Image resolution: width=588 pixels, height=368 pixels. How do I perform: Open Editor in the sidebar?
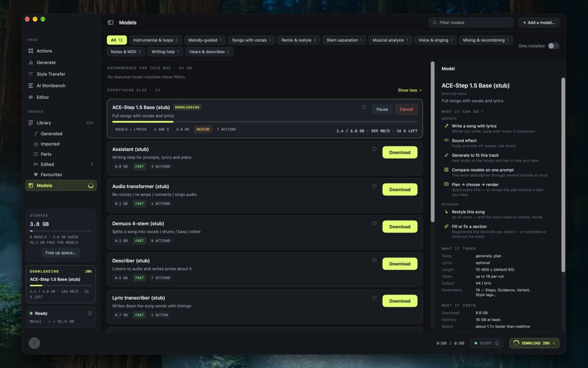click(x=61, y=97)
